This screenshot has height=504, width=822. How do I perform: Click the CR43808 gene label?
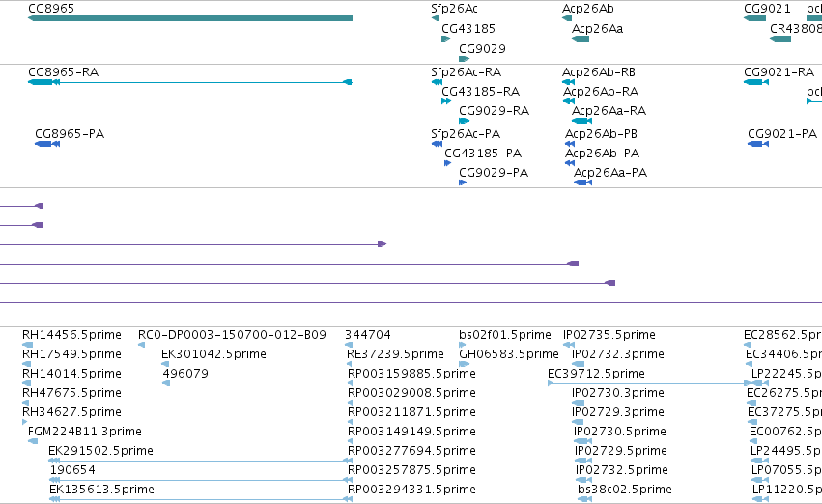tap(796, 29)
